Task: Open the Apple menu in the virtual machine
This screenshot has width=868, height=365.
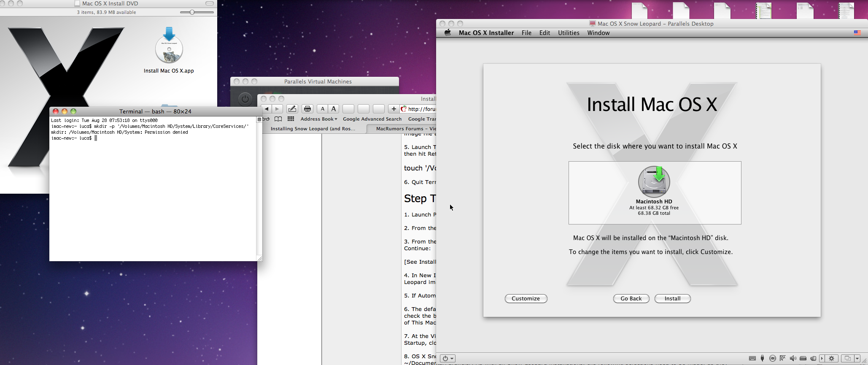Action: pos(448,33)
